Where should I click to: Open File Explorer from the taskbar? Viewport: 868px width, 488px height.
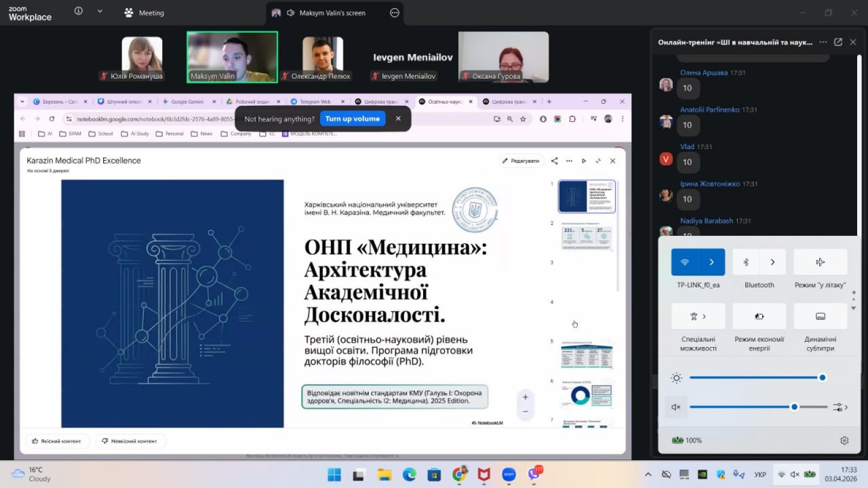tap(384, 474)
